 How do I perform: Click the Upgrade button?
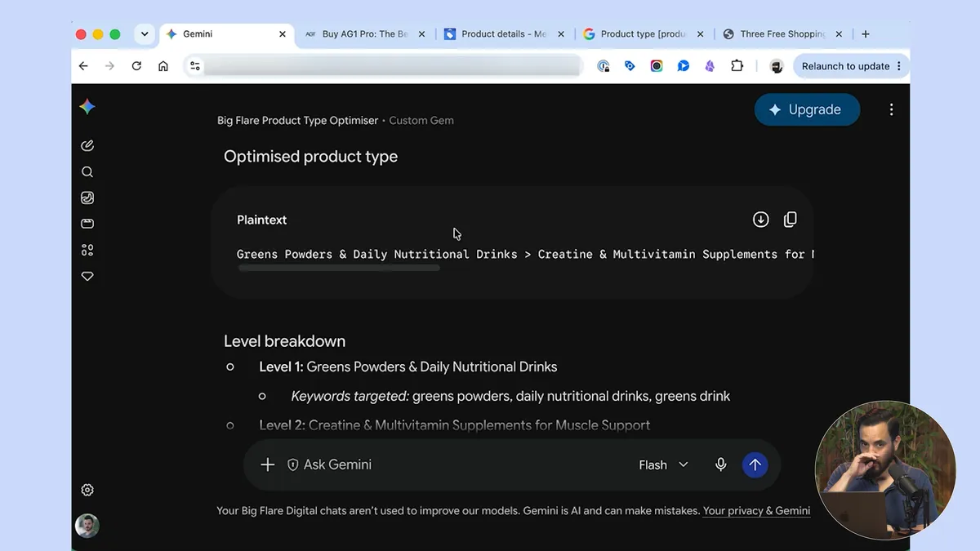(807, 109)
